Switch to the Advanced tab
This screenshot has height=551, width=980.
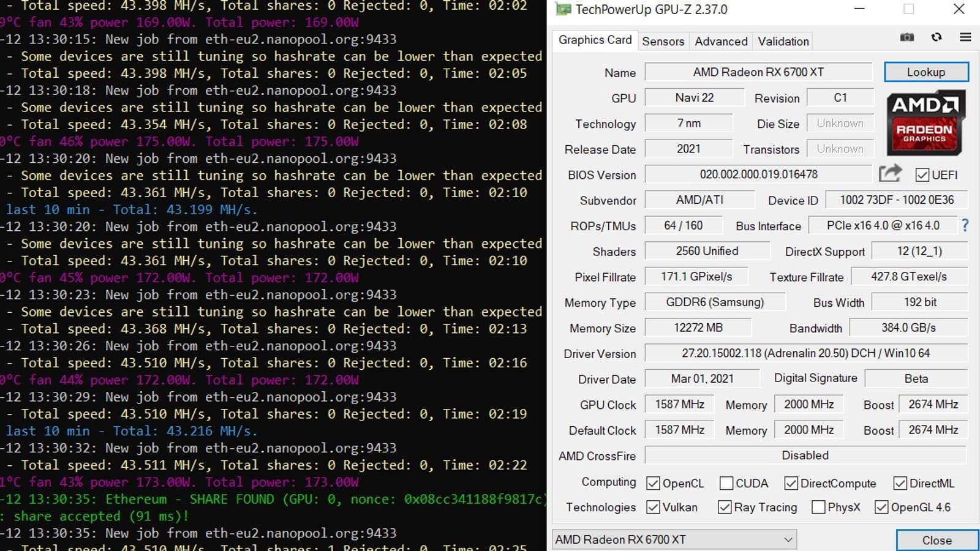721,41
